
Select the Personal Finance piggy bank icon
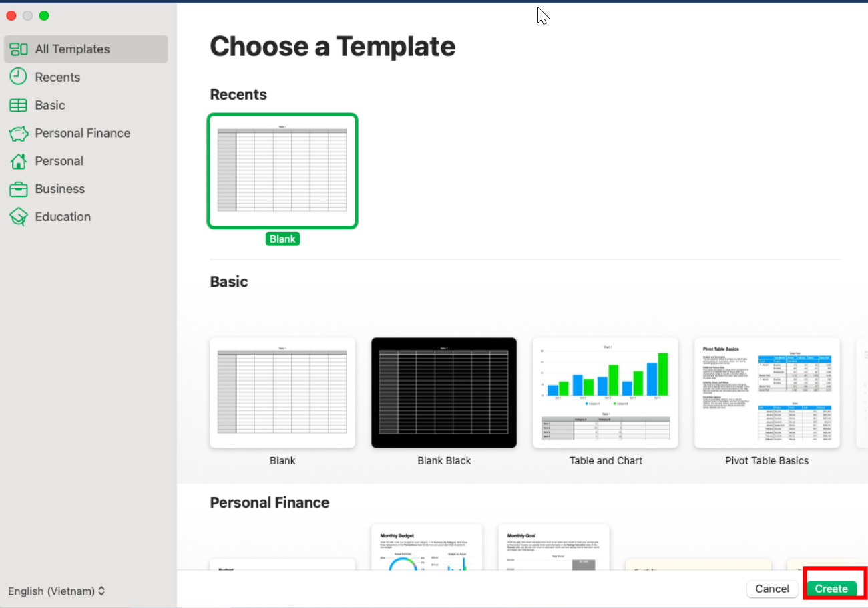coord(17,133)
